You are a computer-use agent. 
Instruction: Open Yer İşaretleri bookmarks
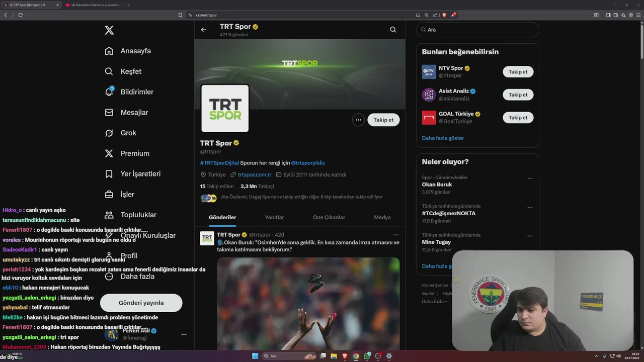point(133,174)
